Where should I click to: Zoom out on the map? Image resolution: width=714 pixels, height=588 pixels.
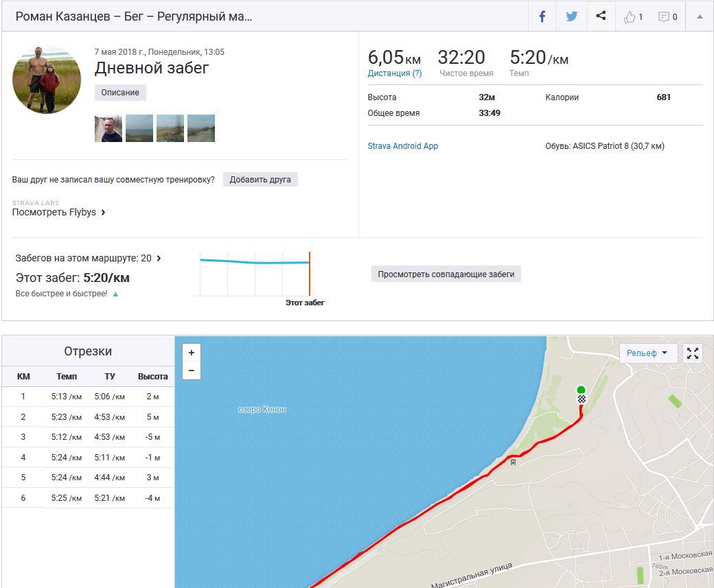coord(192,371)
